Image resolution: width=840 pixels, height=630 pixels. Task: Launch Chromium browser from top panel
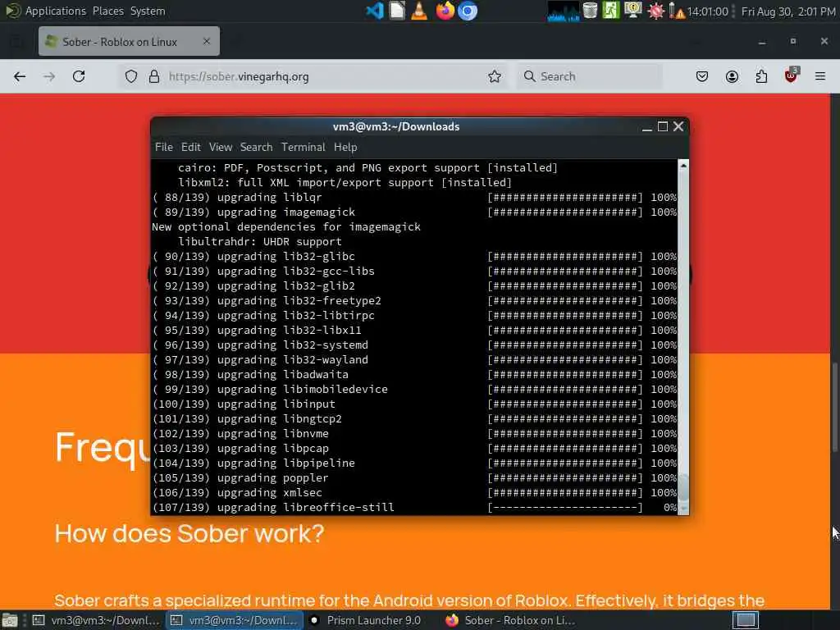(468, 11)
